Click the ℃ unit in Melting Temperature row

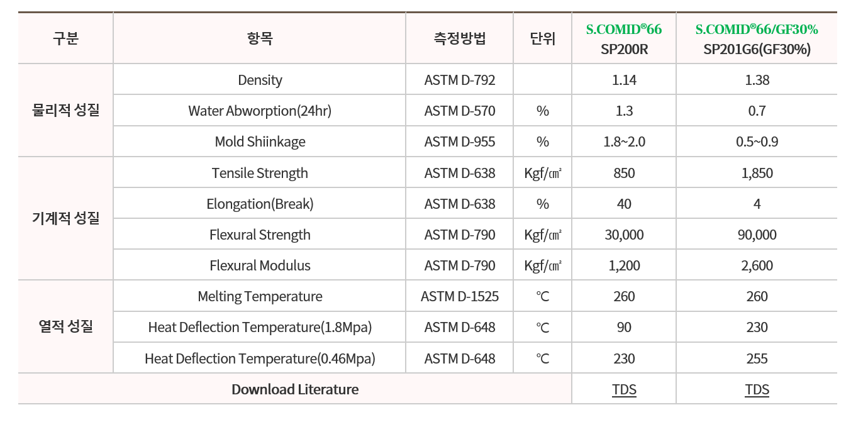(x=543, y=296)
